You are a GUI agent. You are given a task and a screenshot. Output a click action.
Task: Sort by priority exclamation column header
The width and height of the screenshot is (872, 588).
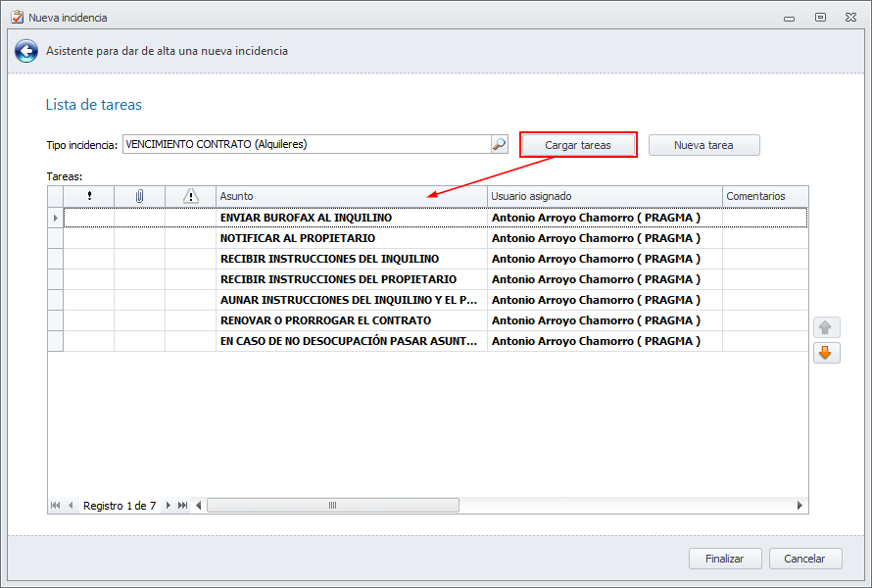(x=89, y=196)
